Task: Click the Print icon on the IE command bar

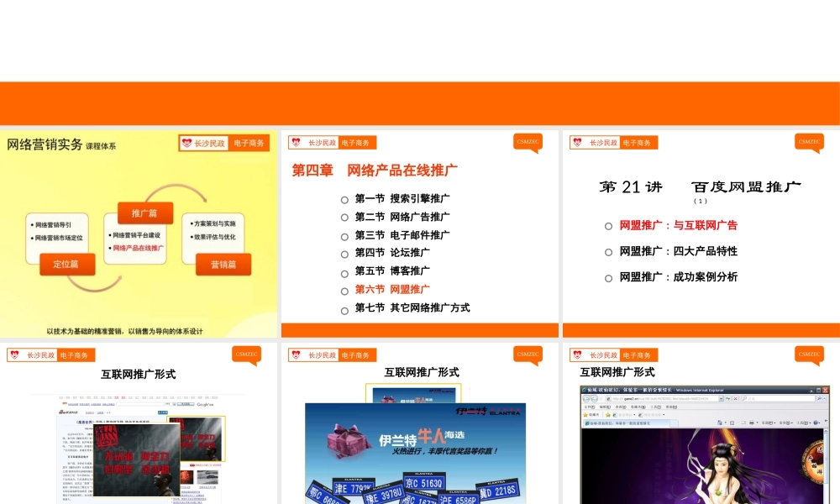Action: [x=750, y=423]
